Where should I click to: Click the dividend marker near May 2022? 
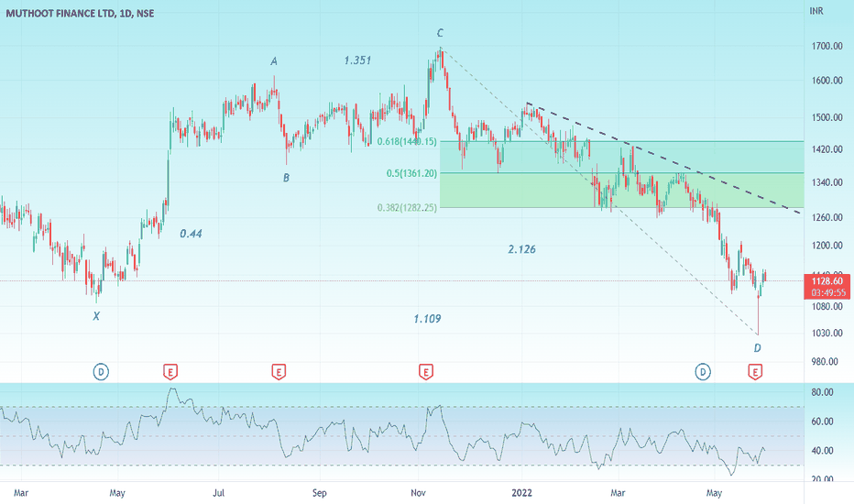(703, 372)
